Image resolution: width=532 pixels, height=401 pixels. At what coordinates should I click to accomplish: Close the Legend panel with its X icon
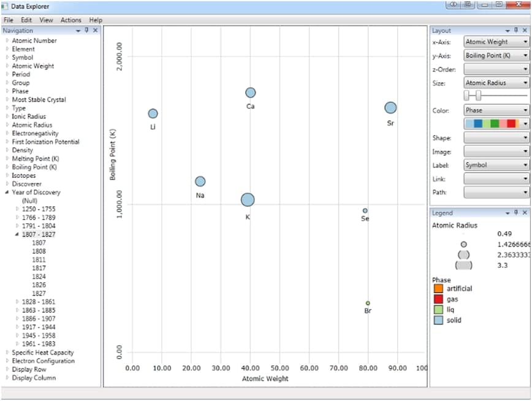(525, 213)
